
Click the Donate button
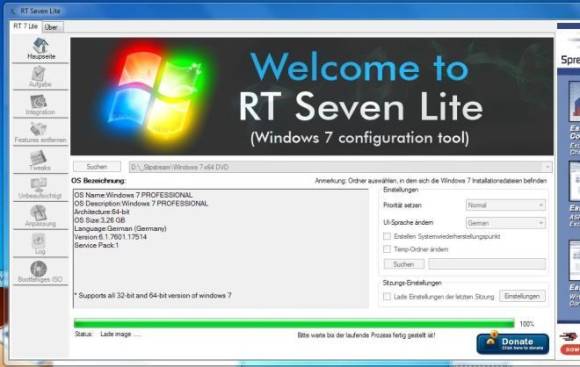(x=513, y=344)
